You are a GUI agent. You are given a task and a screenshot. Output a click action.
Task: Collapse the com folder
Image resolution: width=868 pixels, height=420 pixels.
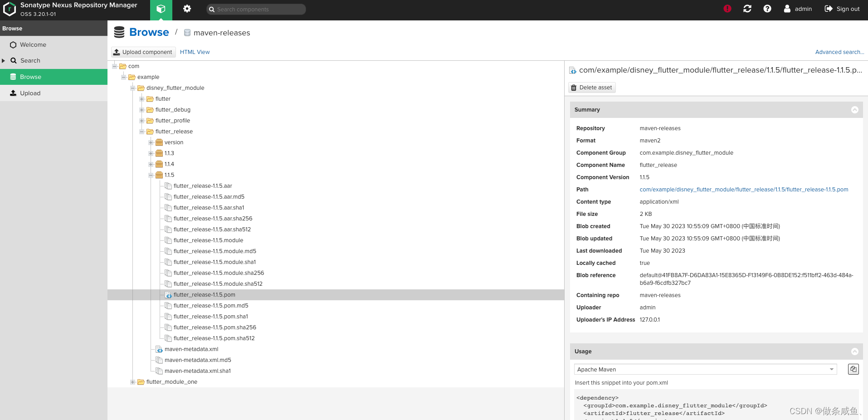tap(115, 66)
